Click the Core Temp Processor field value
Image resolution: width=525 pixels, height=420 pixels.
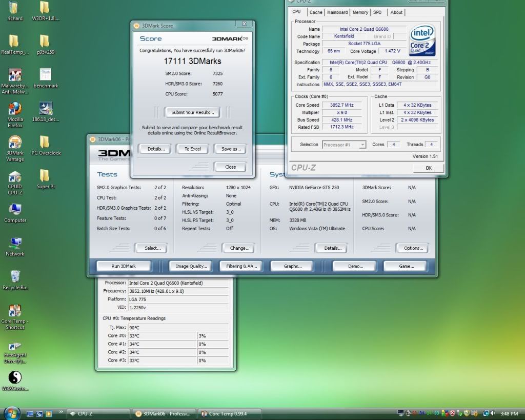coord(178,283)
